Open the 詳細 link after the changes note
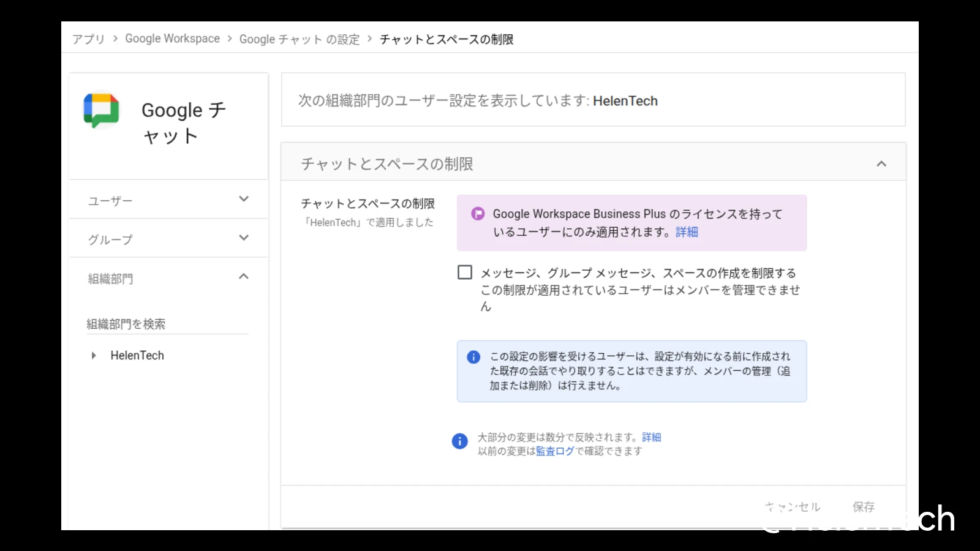The image size is (980, 551). coord(651,437)
